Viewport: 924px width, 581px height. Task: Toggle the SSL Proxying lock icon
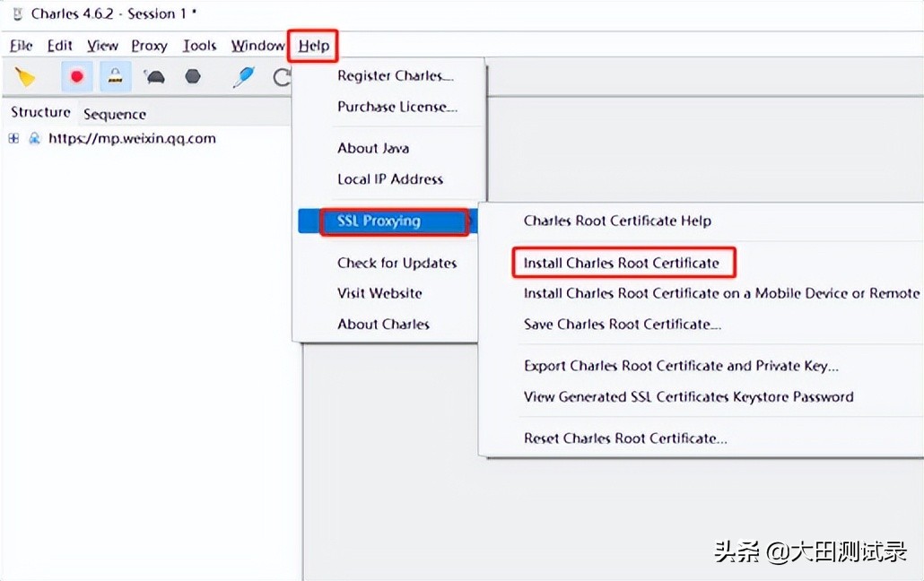(x=116, y=76)
